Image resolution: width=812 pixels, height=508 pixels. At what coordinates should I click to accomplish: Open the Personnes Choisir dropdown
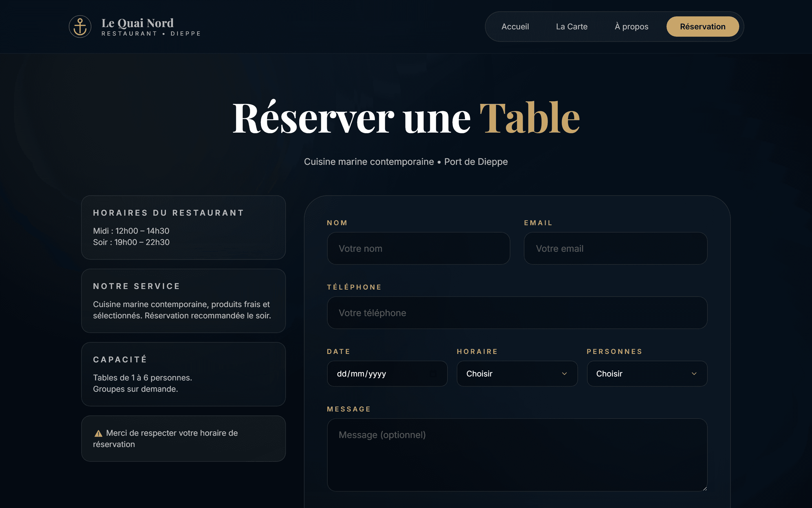tap(647, 374)
